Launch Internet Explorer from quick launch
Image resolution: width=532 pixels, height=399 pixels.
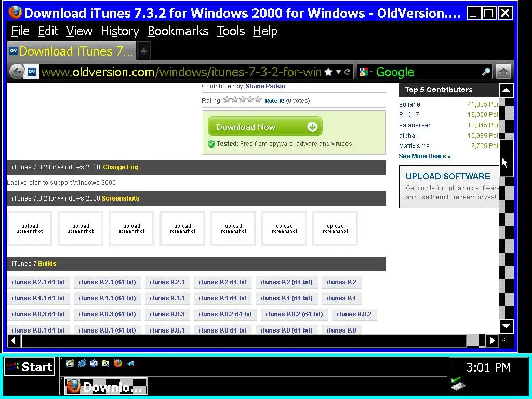(x=82, y=363)
